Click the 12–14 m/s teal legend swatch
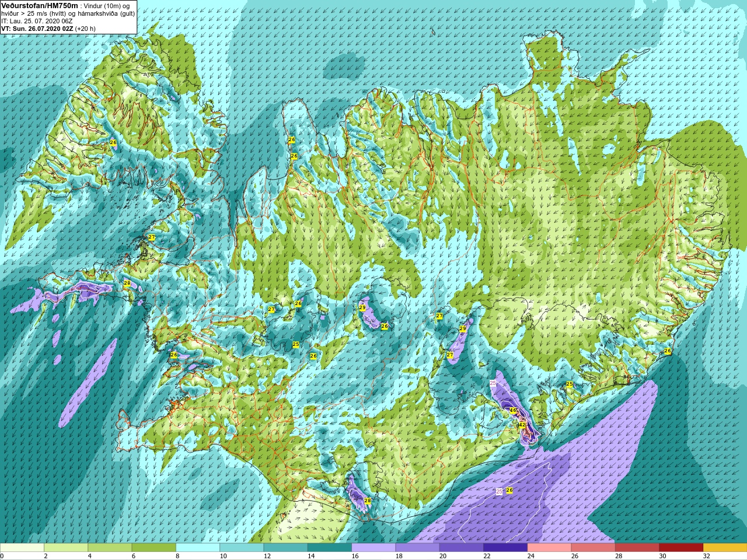 [285, 547]
